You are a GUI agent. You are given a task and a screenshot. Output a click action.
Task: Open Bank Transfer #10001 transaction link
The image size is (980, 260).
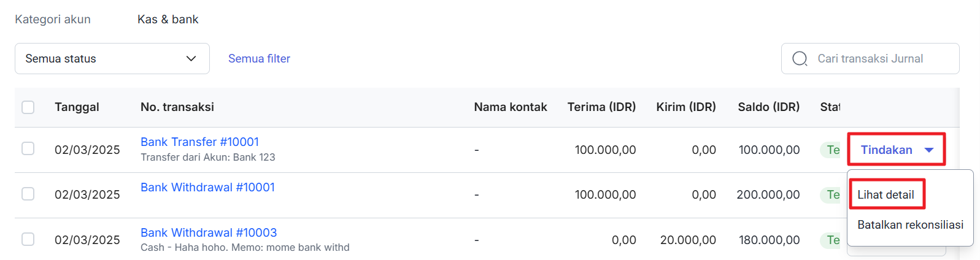click(x=199, y=142)
